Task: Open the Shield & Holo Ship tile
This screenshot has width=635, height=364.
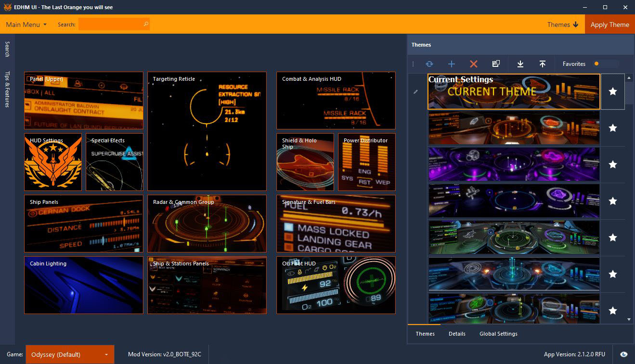Action: (305, 162)
